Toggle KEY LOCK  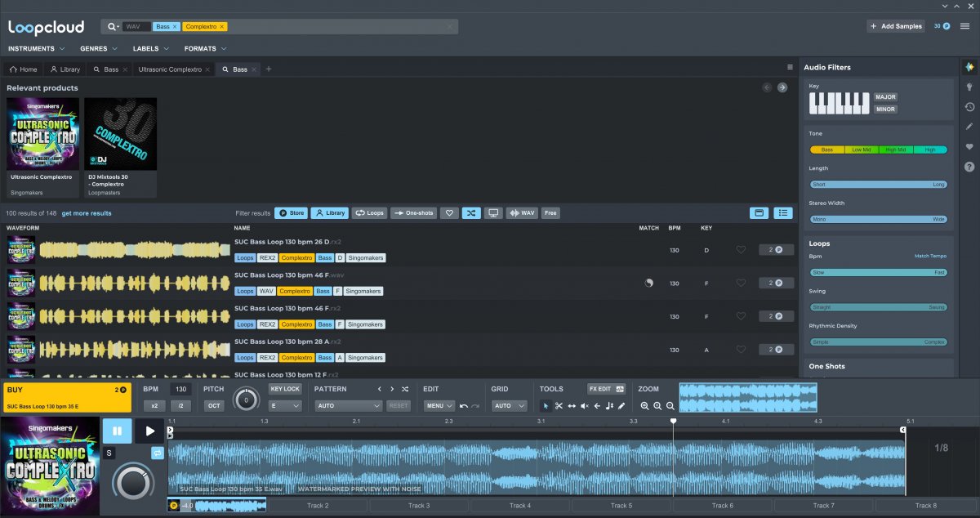click(x=285, y=389)
